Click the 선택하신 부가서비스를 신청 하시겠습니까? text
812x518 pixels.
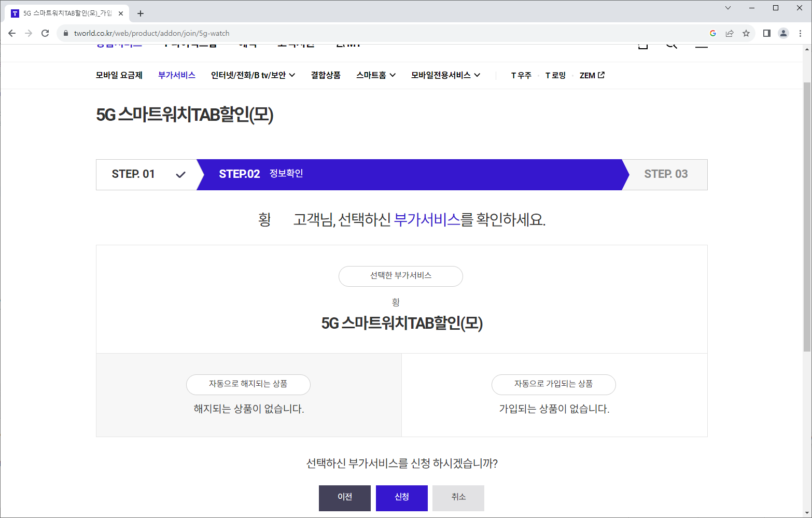tap(402, 464)
